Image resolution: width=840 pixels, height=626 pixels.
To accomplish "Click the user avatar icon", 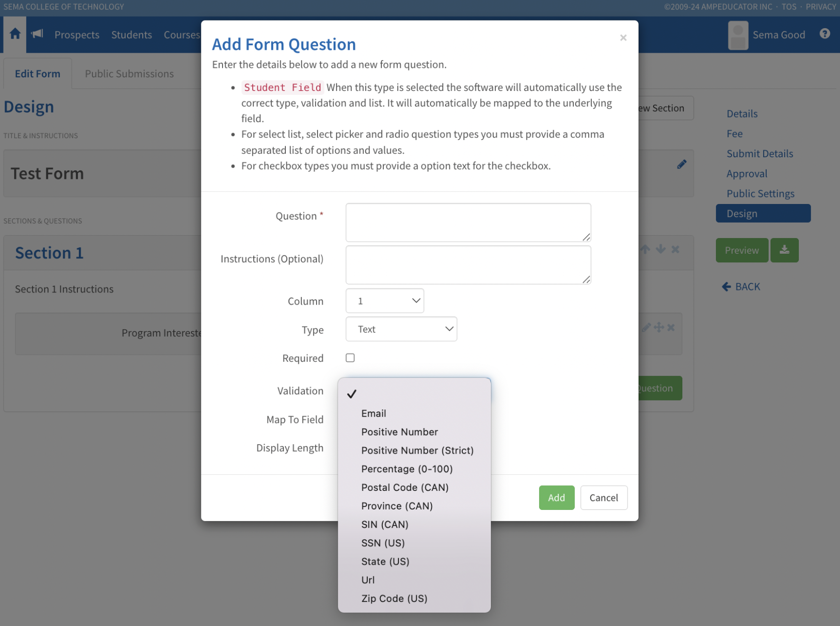I will [x=738, y=35].
